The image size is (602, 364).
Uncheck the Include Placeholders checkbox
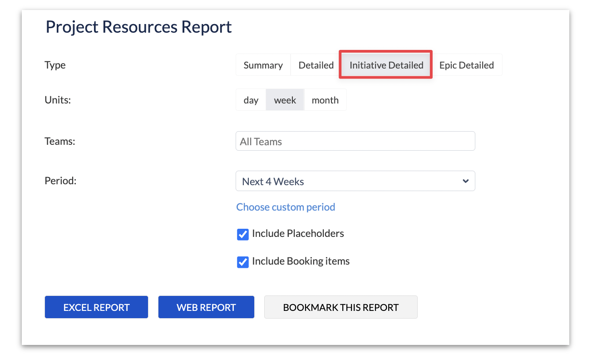tap(243, 235)
